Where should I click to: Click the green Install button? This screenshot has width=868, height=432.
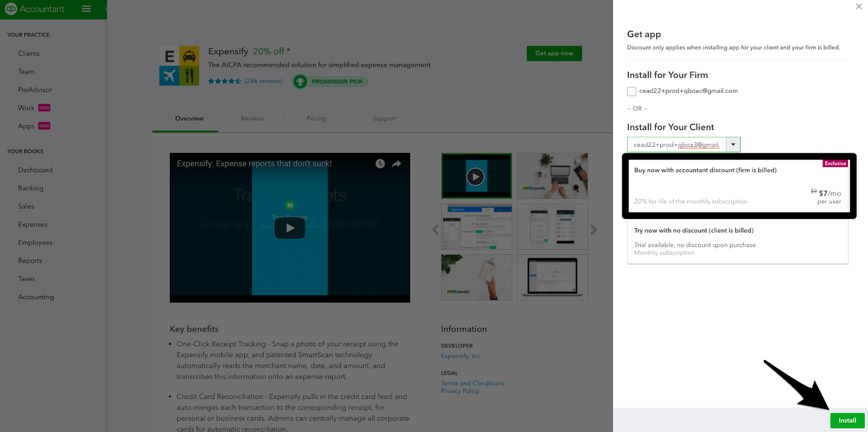(x=847, y=421)
